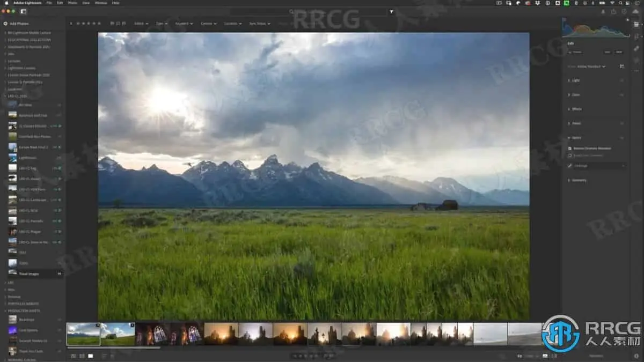Toggle Optics section eye visibility
Screen dimensions: 644x362
(622, 138)
